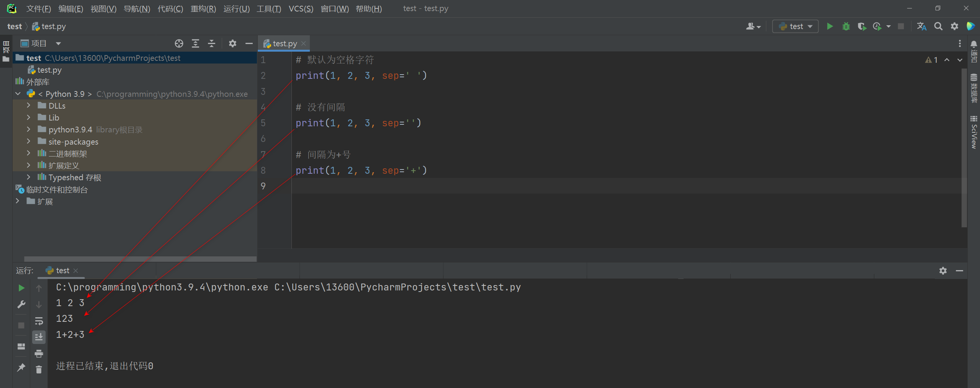Open the 运行(U) menu
The width and height of the screenshot is (980, 388).
(236, 8)
